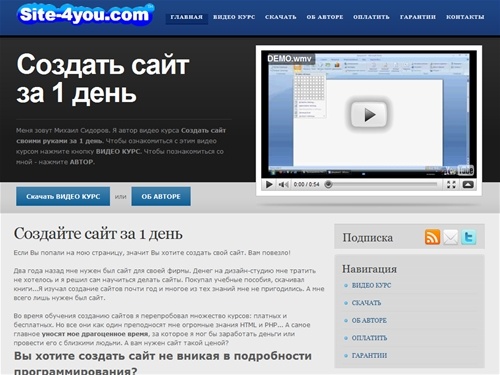Click the blue ОБ АВТОРЕ button
The height and width of the screenshot is (375, 500).
(161, 197)
